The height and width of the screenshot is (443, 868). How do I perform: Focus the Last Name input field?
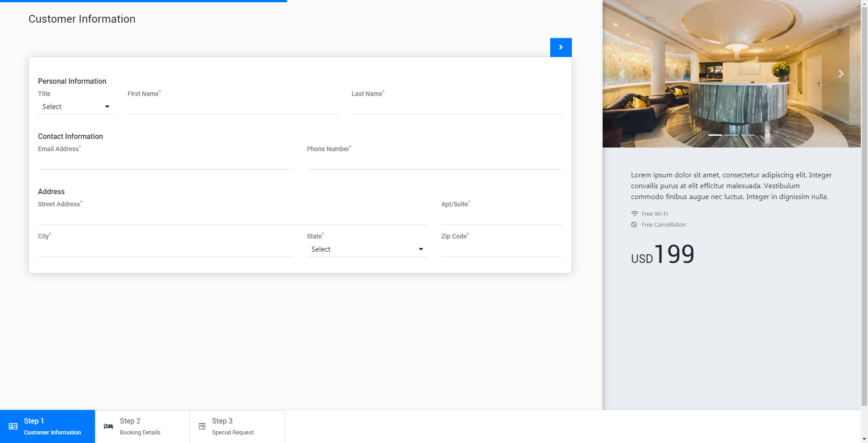tap(457, 107)
